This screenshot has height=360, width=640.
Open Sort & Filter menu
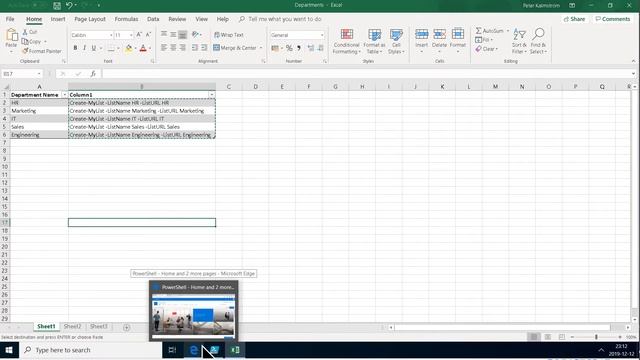pos(519,41)
